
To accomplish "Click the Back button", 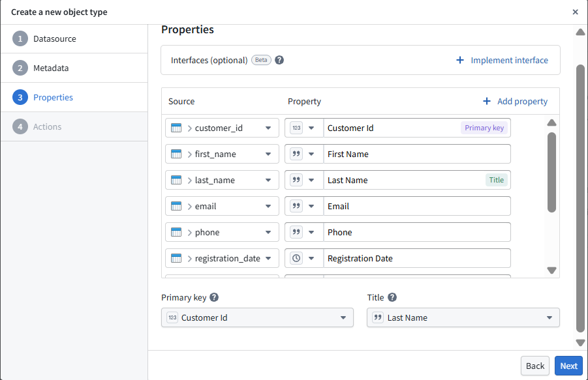I will [534, 366].
